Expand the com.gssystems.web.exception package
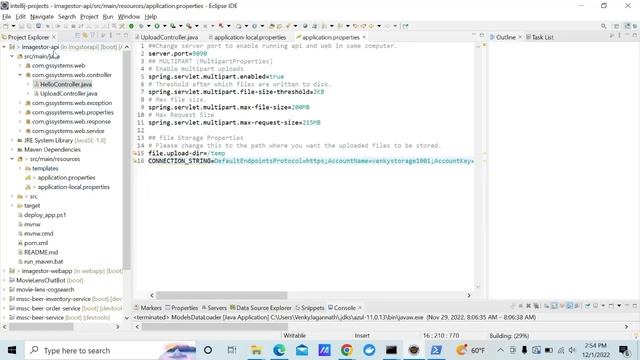Viewport: 640px width, 360px height. point(20,103)
